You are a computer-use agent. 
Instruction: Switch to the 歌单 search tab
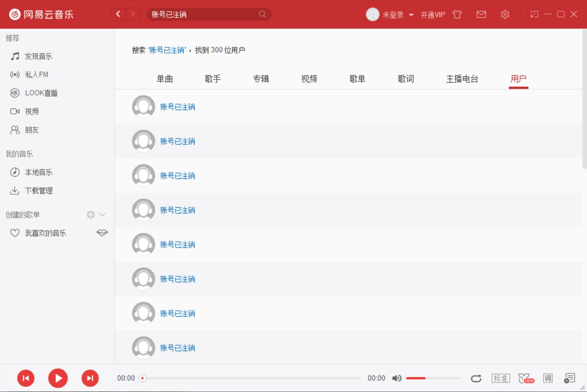coord(357,79)
